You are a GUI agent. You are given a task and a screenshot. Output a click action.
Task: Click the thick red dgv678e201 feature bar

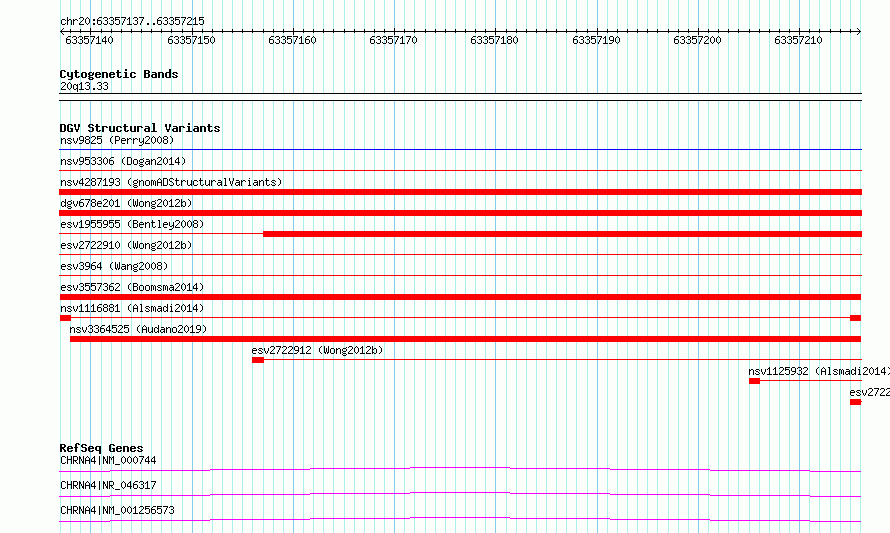(460, 213)
